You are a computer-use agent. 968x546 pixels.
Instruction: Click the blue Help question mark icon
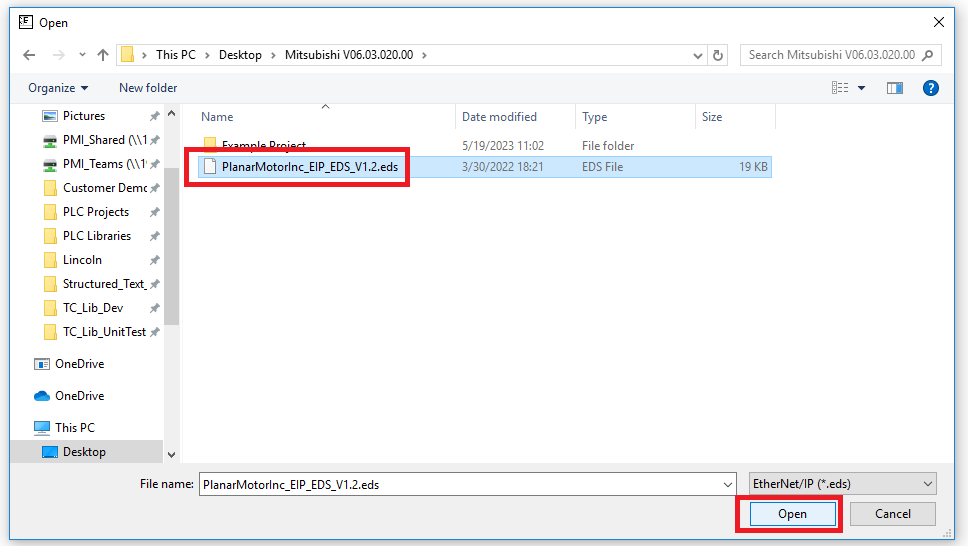pyautogui.click(x=931, y=88)
